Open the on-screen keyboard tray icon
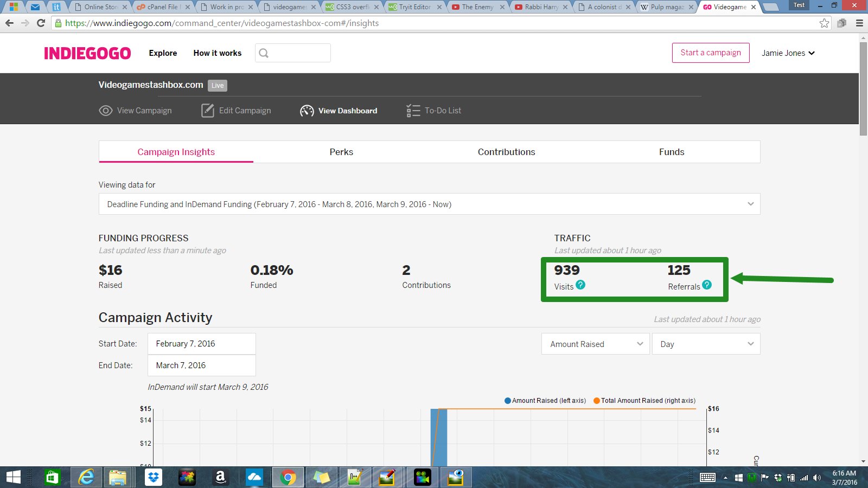Screen dimensions: 868x488 pos(707,478)
